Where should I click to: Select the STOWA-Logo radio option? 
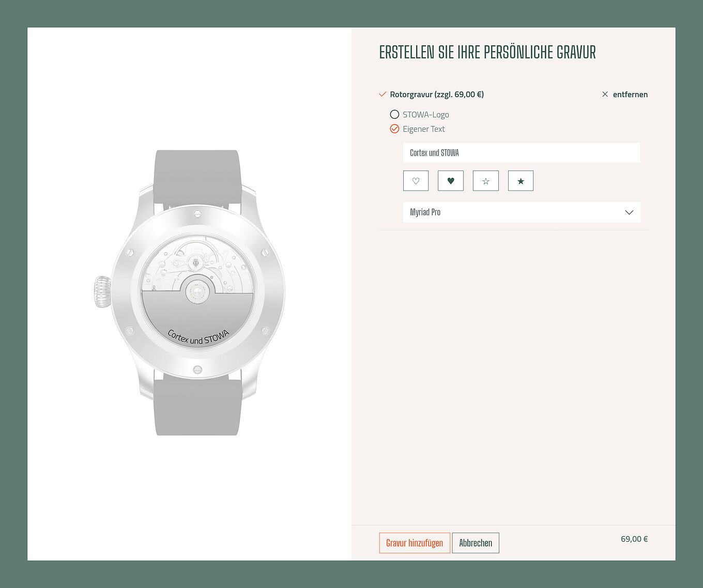point(394,114)
